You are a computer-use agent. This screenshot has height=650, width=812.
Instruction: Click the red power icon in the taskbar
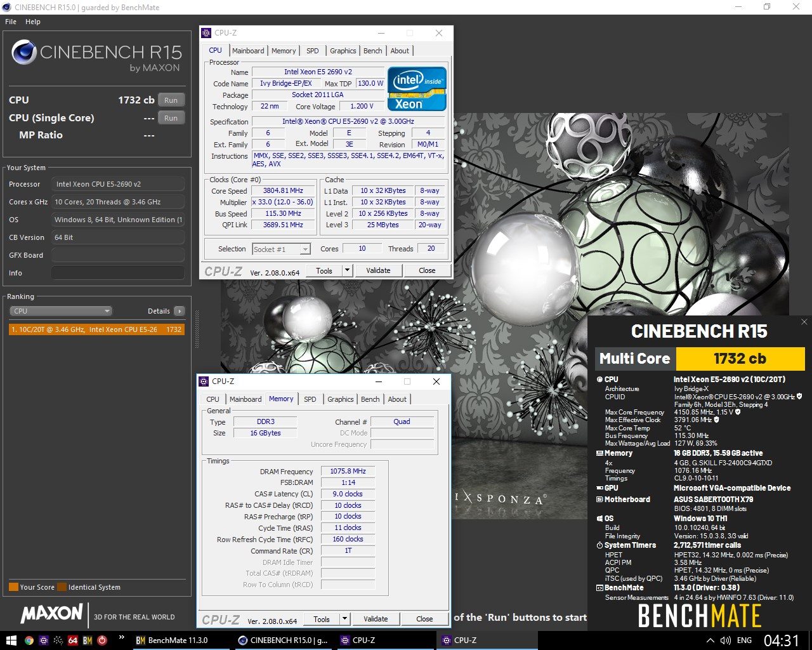(102, 640)
